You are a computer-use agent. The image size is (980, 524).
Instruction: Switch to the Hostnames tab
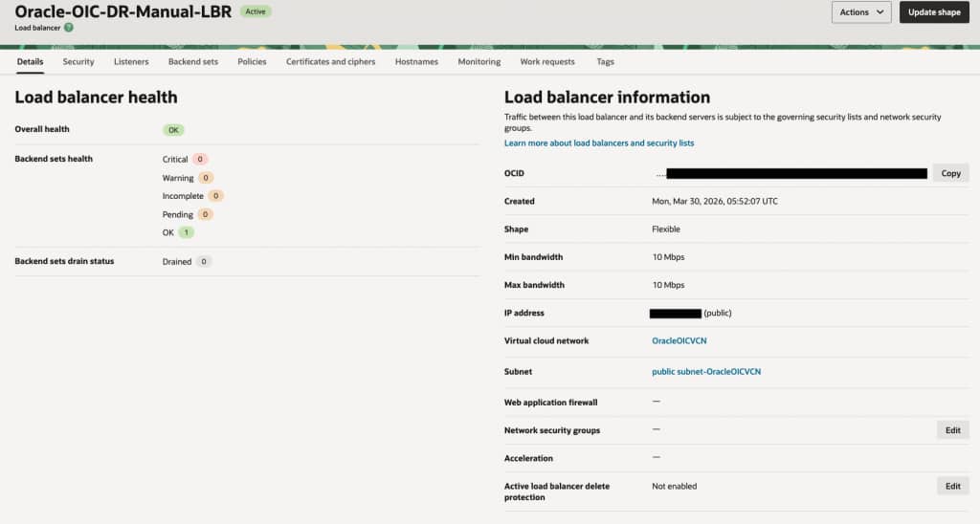(x=416, y=61)
